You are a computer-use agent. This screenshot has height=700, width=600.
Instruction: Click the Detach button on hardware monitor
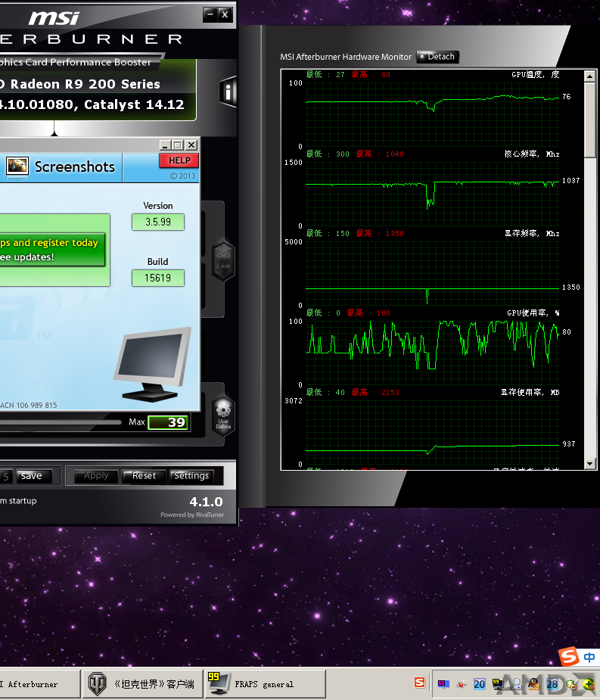pos(437,57)
